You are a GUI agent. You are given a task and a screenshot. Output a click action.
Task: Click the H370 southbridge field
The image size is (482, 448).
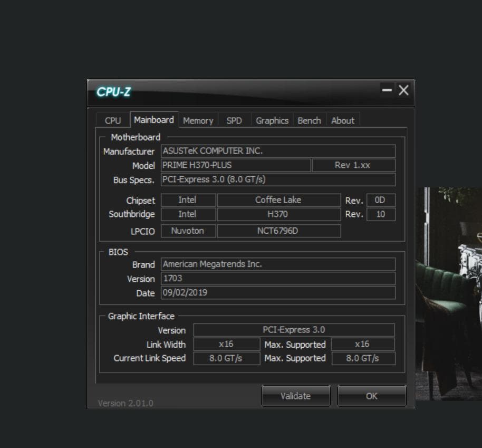pos(279,214)
